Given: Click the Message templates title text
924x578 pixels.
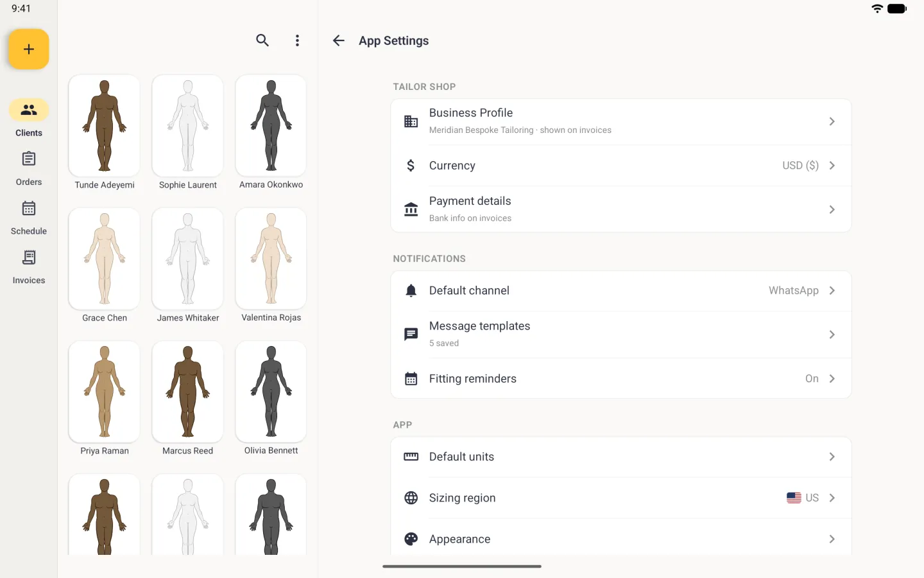Looking at the screenshot, I should coord(479,326).
